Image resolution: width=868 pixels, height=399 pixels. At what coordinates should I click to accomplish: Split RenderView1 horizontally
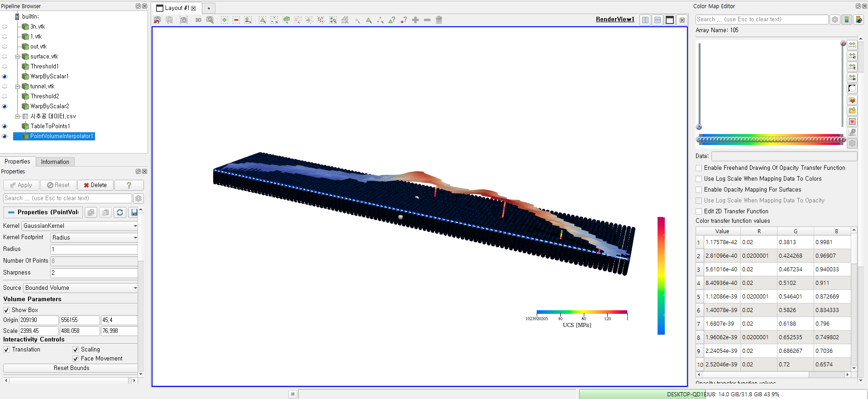tap(645, 20)
